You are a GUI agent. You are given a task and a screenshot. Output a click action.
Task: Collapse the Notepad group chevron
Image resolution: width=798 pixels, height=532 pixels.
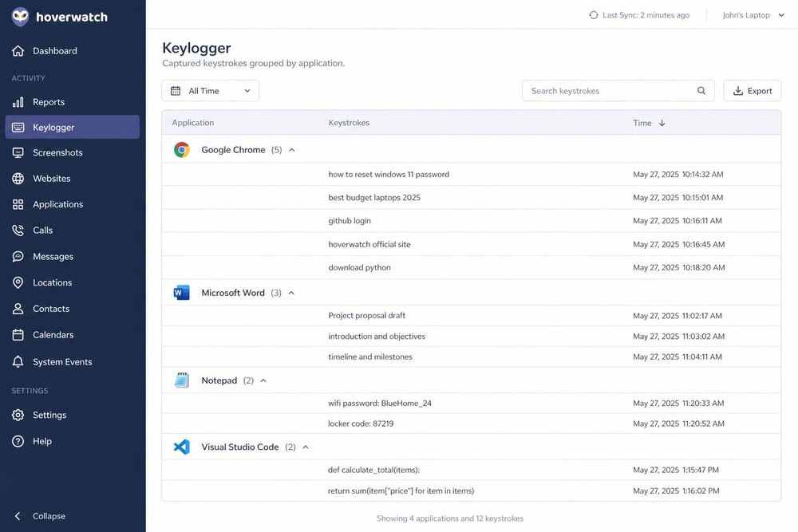coord(263,380)
